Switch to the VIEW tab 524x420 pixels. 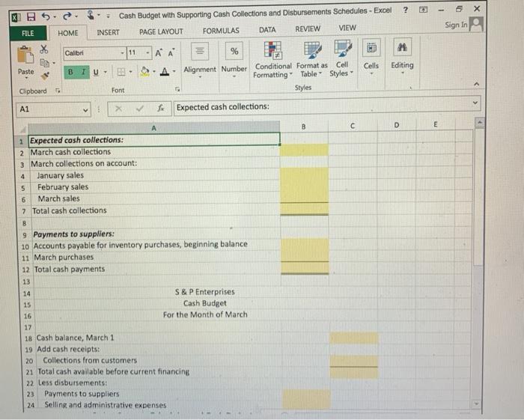click(347, 28)
